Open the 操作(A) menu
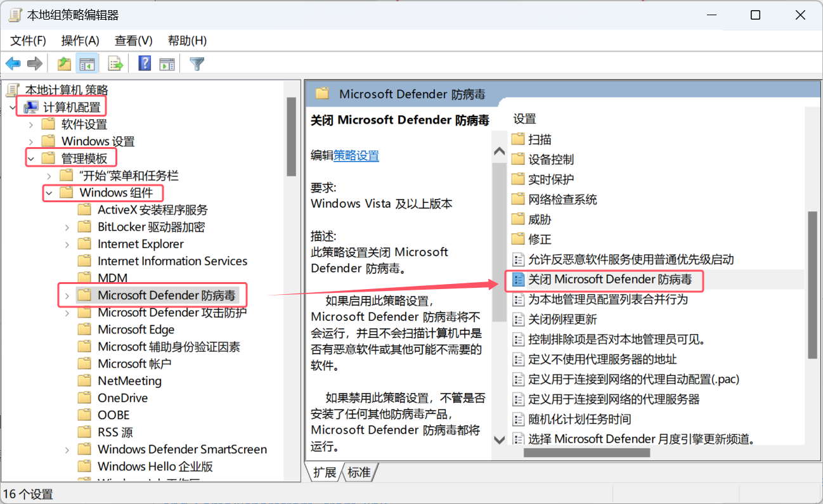Screen dimensions: 823x504 pos(81,41)
